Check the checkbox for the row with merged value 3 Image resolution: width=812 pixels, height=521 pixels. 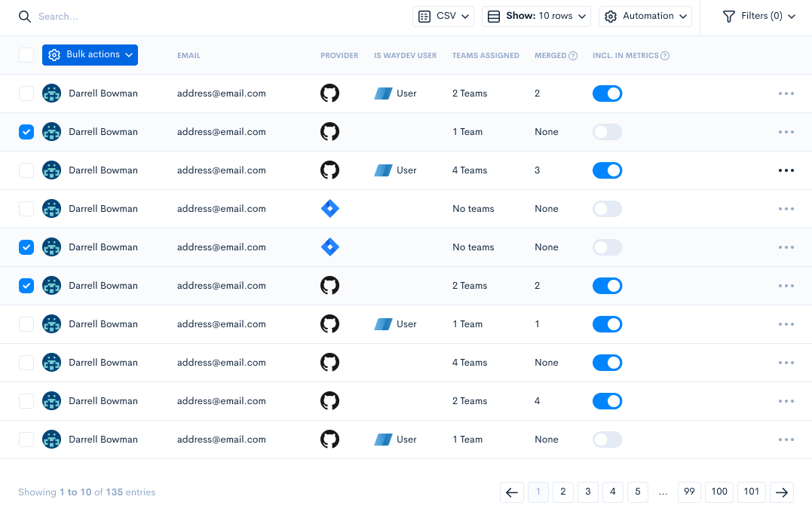click(26, 170)
